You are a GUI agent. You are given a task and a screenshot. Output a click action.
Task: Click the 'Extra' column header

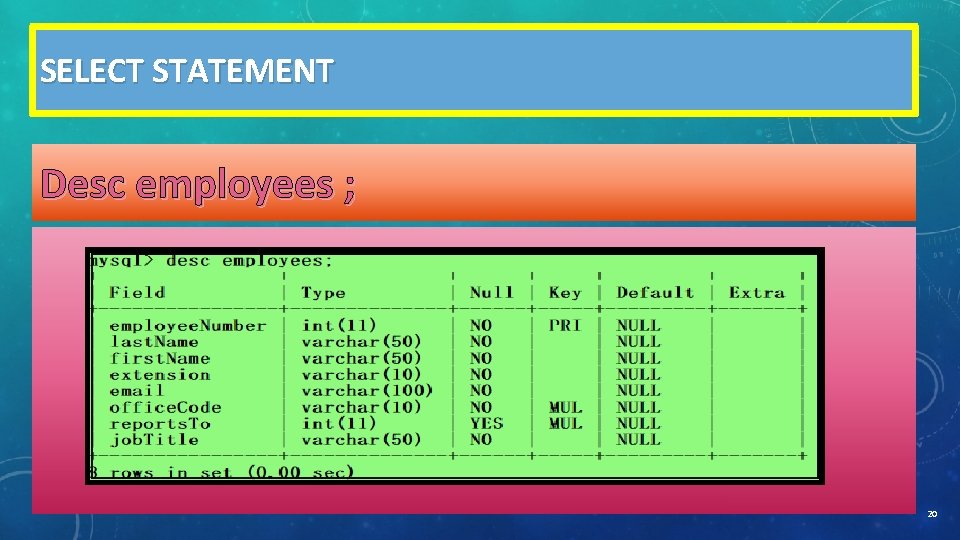[x=757, y=293]
